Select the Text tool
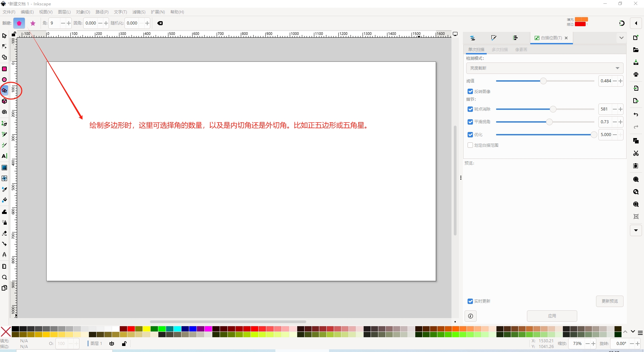The image size is (644, 352). pos(4,156)
